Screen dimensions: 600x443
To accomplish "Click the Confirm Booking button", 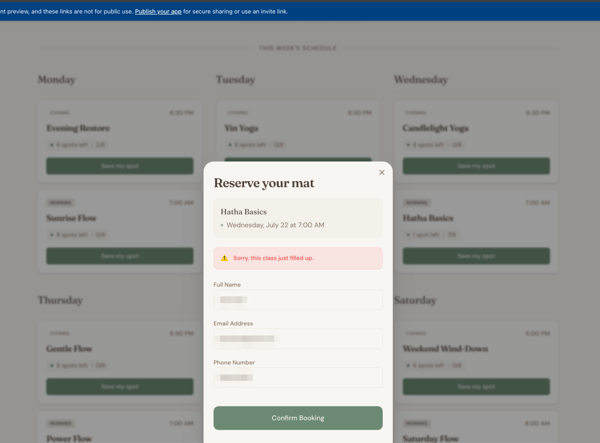I will click(298, 418).
